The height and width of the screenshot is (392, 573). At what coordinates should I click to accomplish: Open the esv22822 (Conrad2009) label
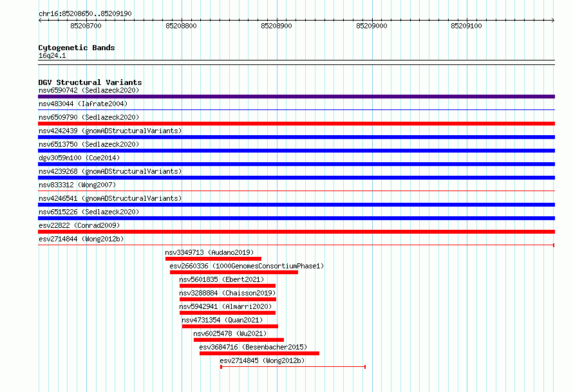79,225
